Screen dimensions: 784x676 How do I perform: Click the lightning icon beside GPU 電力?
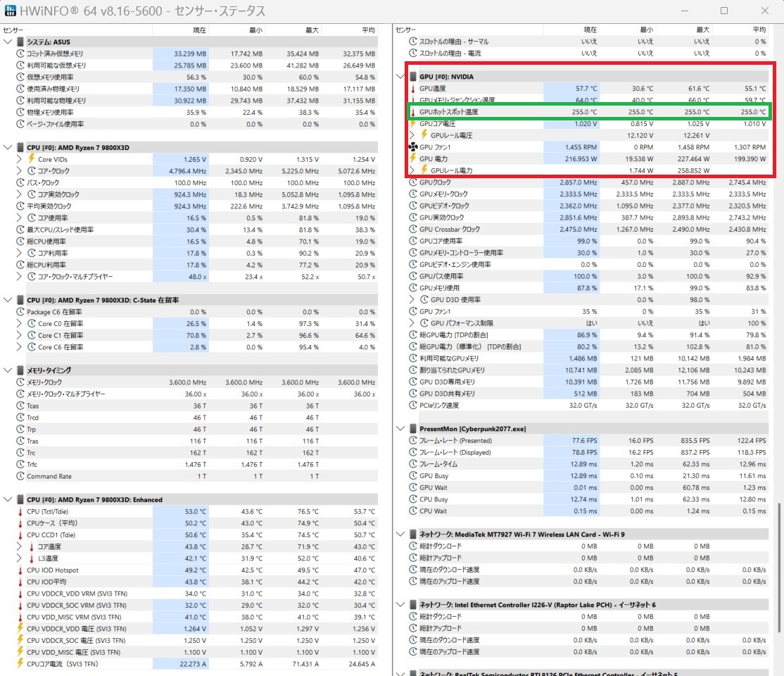[x=413, y=158]
